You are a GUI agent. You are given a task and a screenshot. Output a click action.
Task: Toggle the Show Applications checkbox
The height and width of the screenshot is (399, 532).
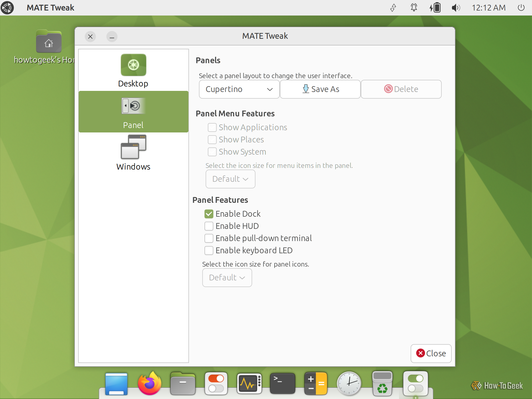pyautogui.click(x=212, y=127)
